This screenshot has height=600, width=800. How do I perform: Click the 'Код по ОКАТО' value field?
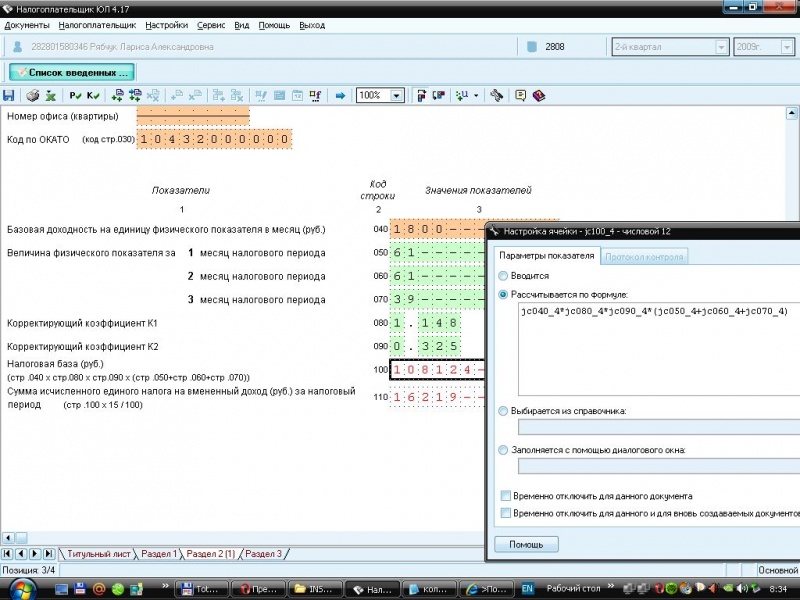point(214,139)
